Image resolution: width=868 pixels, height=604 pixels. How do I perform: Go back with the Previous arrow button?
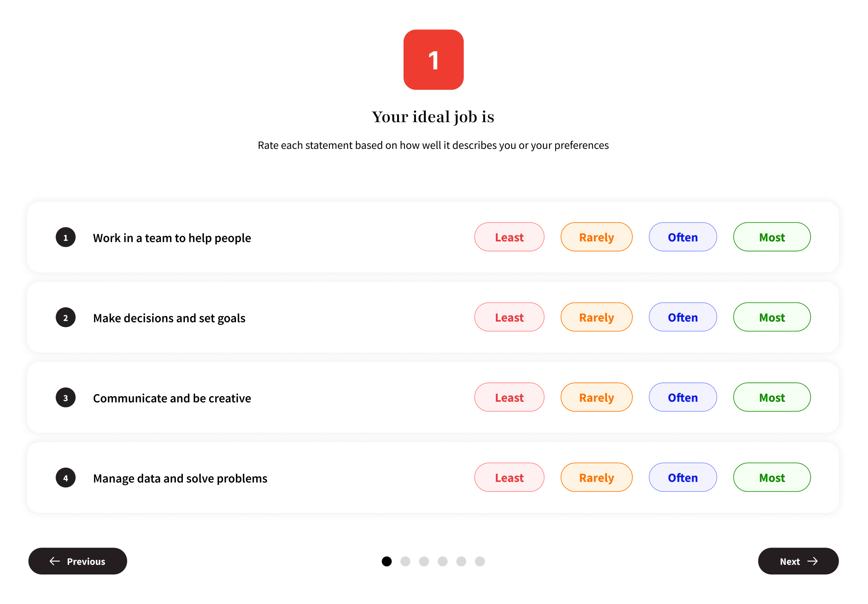[78, 561]
